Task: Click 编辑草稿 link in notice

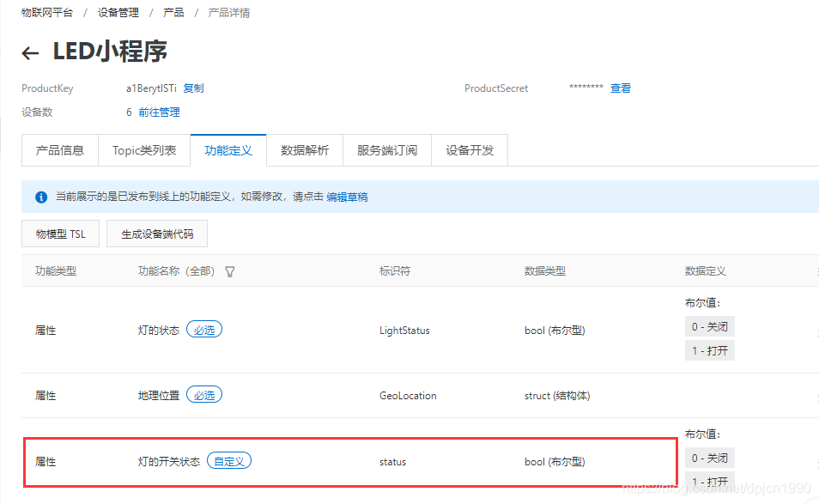Action: pyautogui.click(x=347, y=197)
